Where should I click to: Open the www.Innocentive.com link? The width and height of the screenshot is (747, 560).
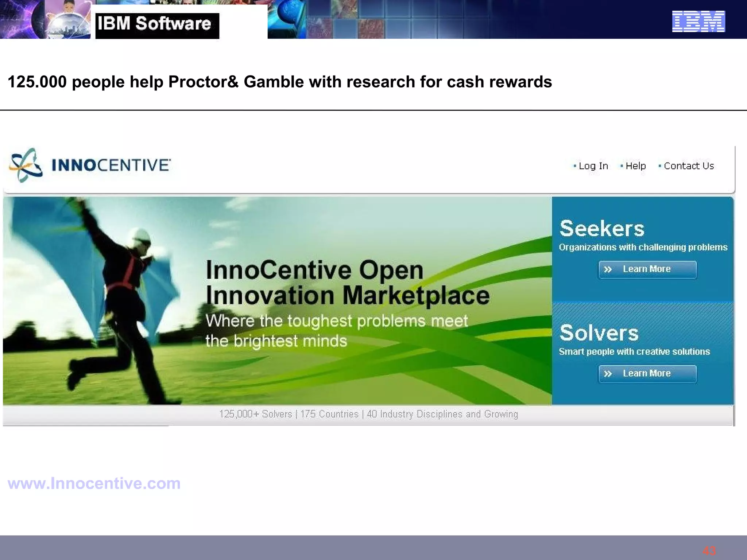(x=94, y=483)
